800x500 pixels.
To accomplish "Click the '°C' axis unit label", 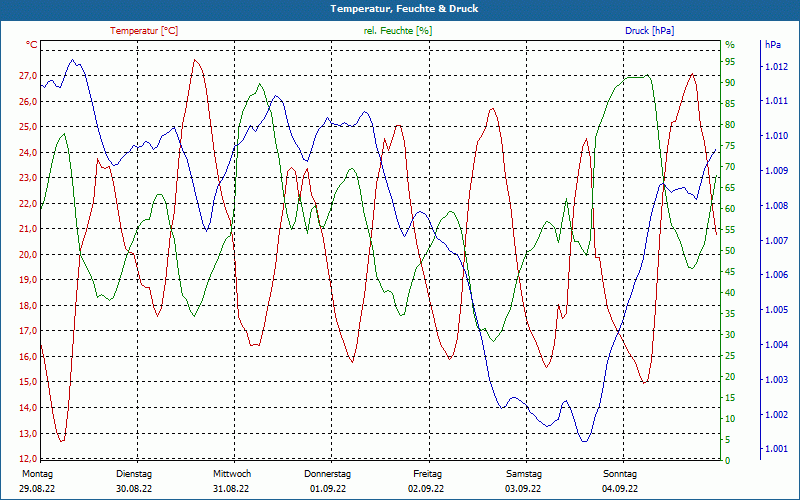I will (x=32, y=45).
